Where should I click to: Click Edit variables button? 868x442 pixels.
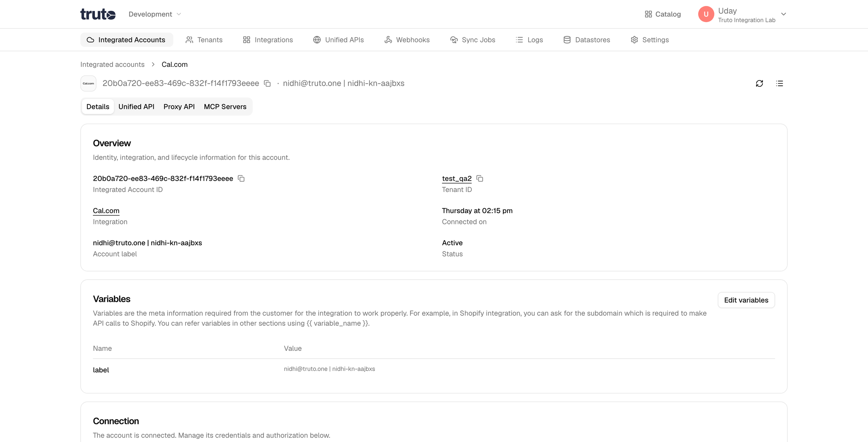tap(746, 300)
